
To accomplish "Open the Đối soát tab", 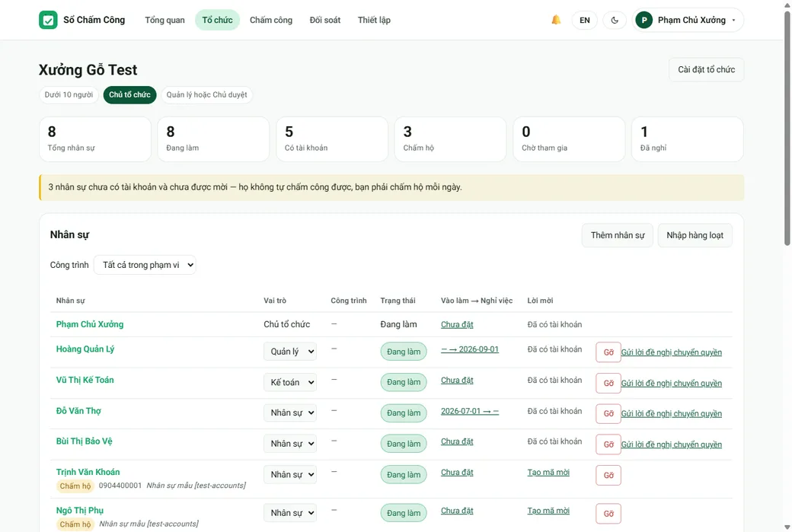I will (x=324, y=21).
